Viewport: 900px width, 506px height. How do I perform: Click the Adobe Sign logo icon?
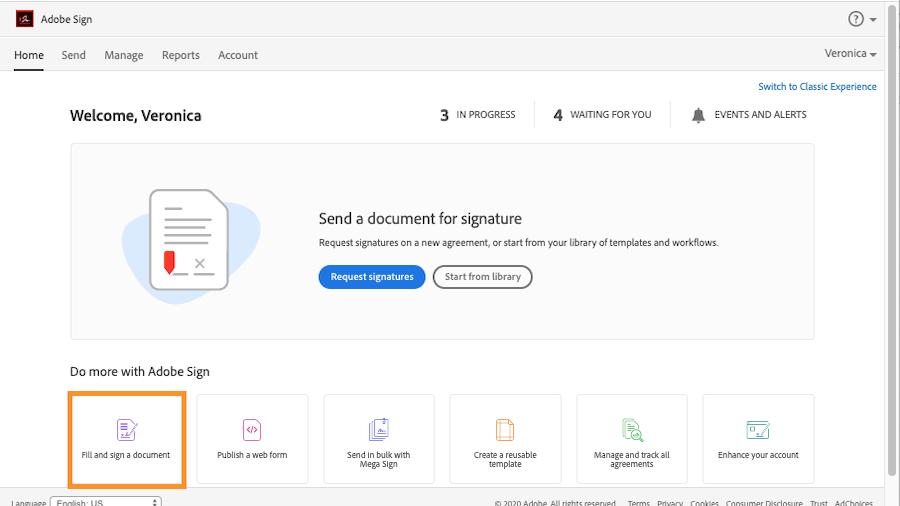[25, 19]
